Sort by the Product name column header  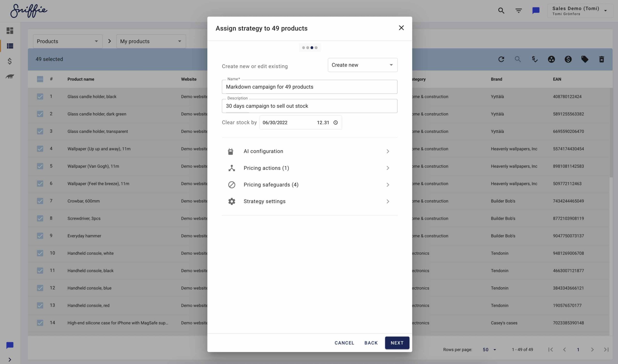tap(81, 79)
